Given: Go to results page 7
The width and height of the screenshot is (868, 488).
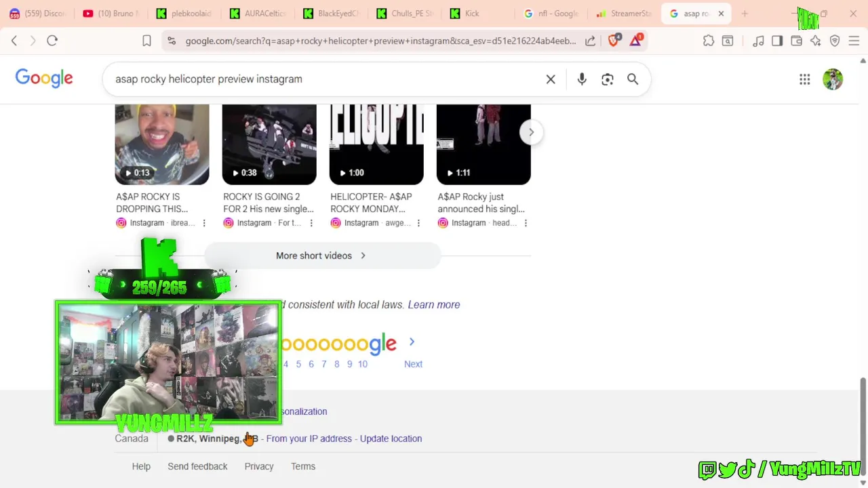Looking at the screenshot, I should 324,364.
